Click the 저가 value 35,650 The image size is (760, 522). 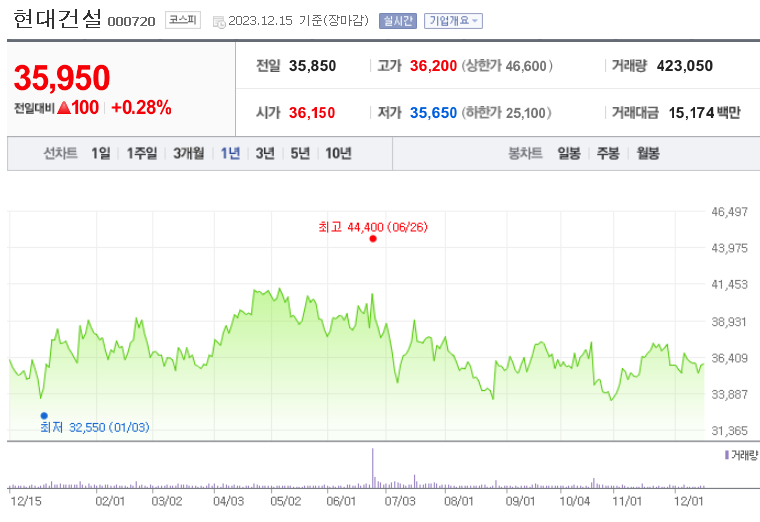tap(433, 113)
